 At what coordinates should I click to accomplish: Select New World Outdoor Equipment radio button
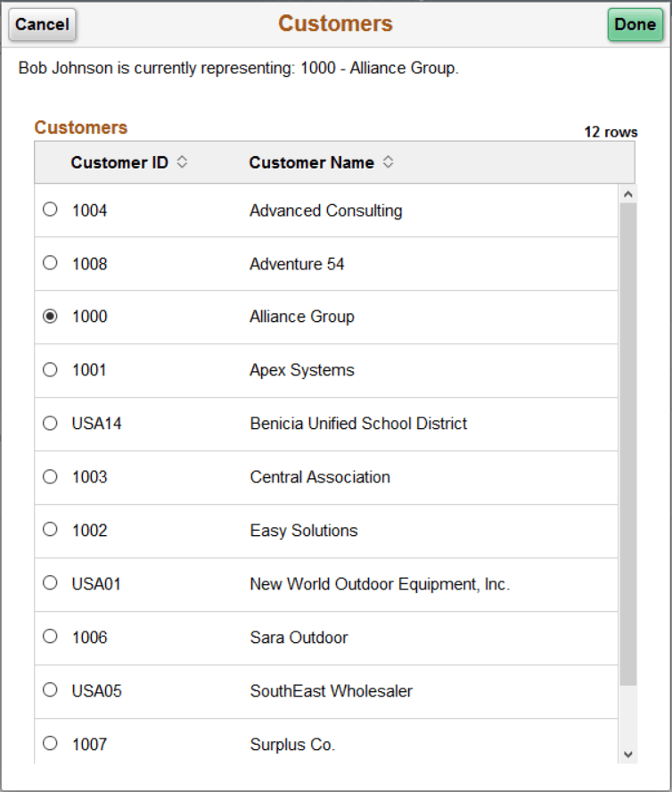point(50,583)
